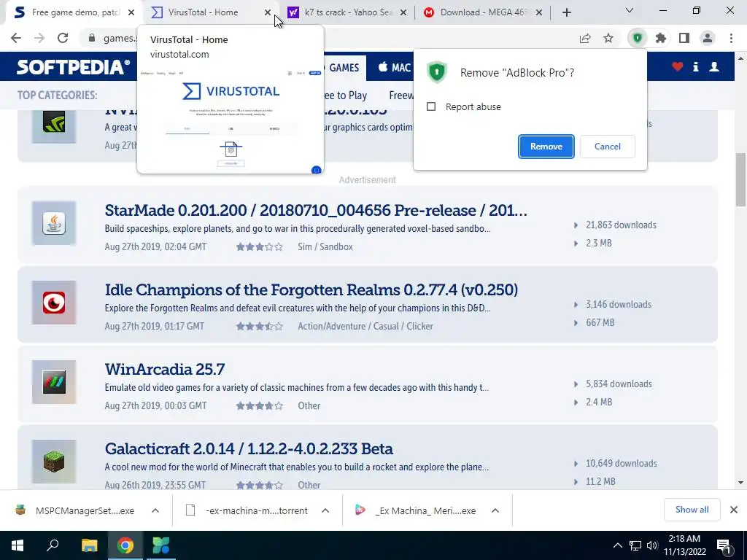The width and height of the screenshot is (747, 560).
Task: Open the Extensions puzzle menu
Action: pos(661,38)
